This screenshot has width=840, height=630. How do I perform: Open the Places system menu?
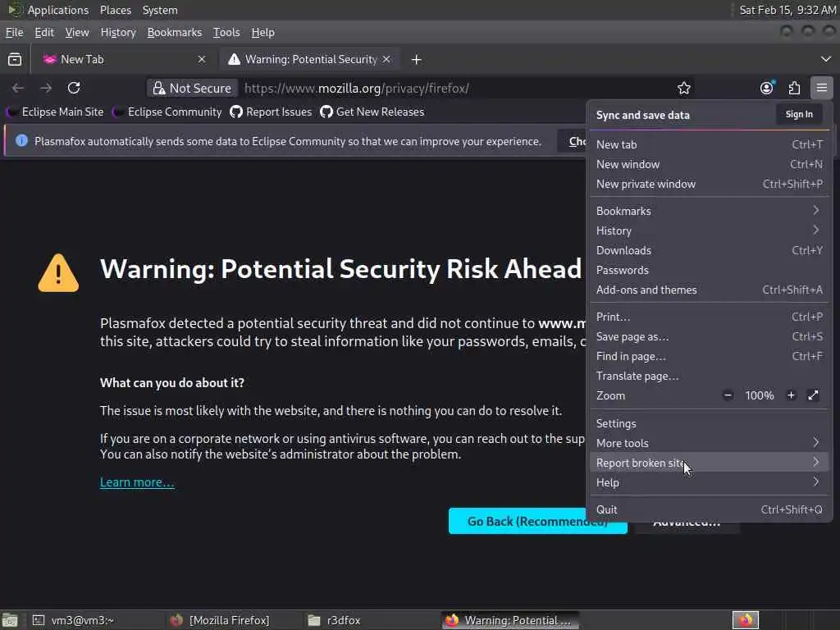point(115,10)
